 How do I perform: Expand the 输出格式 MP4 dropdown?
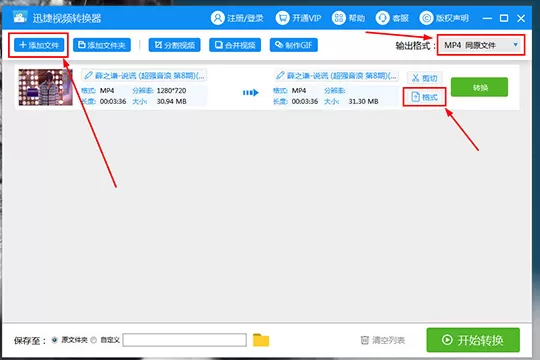[x=481, y=45]
